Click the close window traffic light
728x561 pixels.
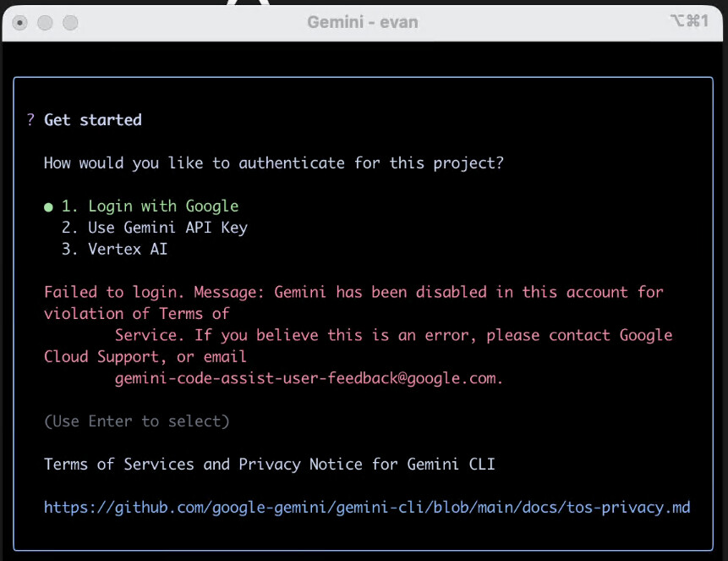[20, 22]
